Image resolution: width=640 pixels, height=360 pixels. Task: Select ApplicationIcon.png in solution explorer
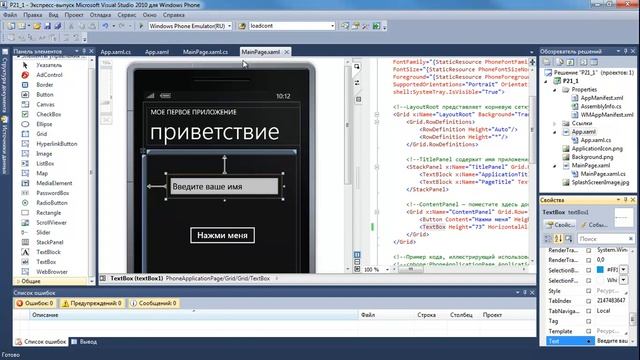tap(597, 149)
